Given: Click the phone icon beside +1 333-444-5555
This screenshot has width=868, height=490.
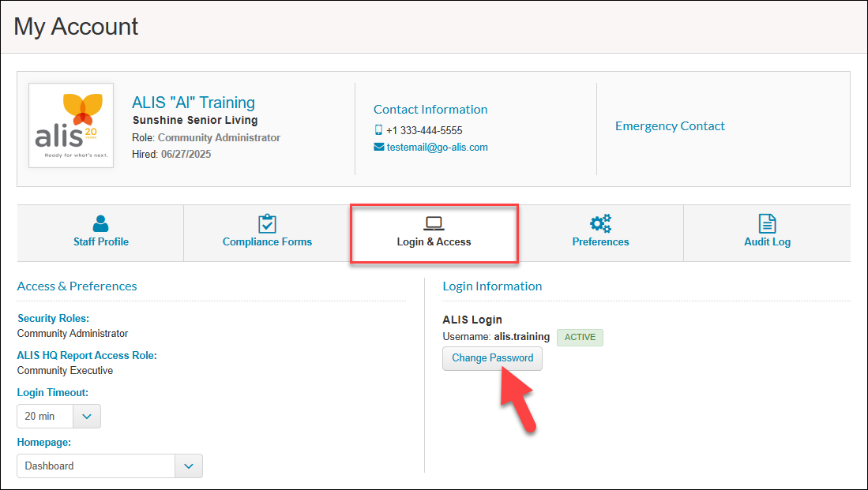Looking at the screenshot, I should 378,130.
